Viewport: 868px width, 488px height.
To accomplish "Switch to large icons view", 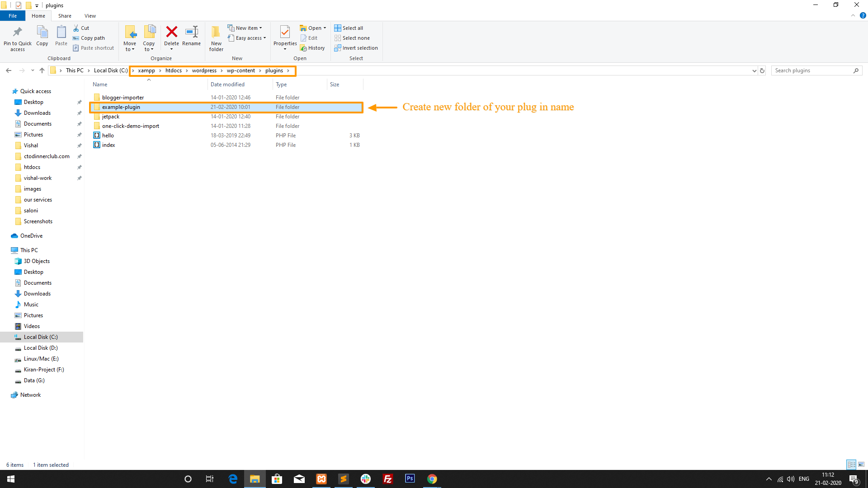I will [861, 465].
